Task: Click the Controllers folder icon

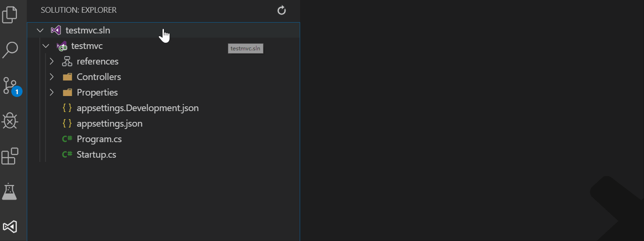Action: tap(67, 77)
